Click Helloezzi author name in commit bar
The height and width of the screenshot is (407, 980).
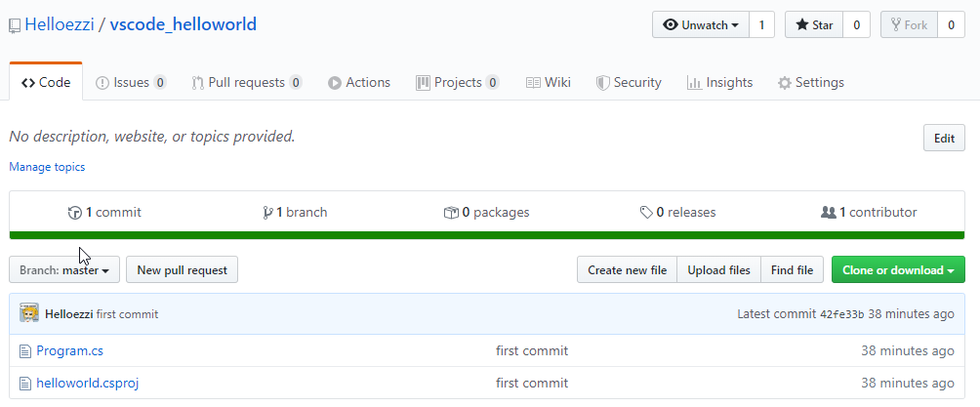(x=69, y=314)
